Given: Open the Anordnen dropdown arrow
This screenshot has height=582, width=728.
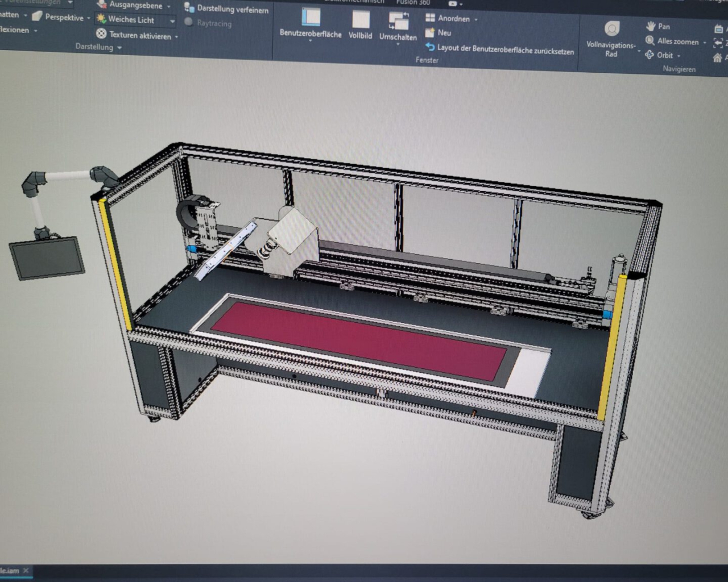Looking at the screenshot, I should (476, 20).
